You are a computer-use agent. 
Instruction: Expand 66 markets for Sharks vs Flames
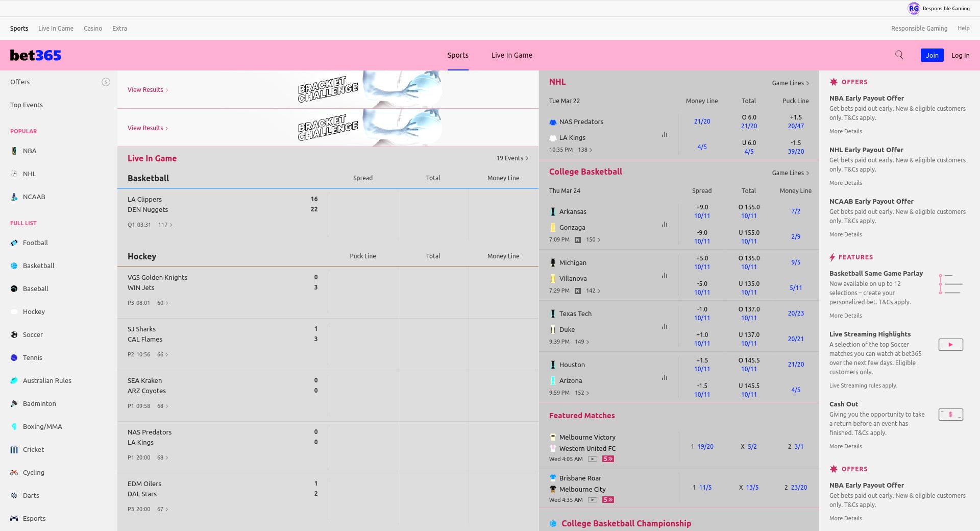coord(163,354)
